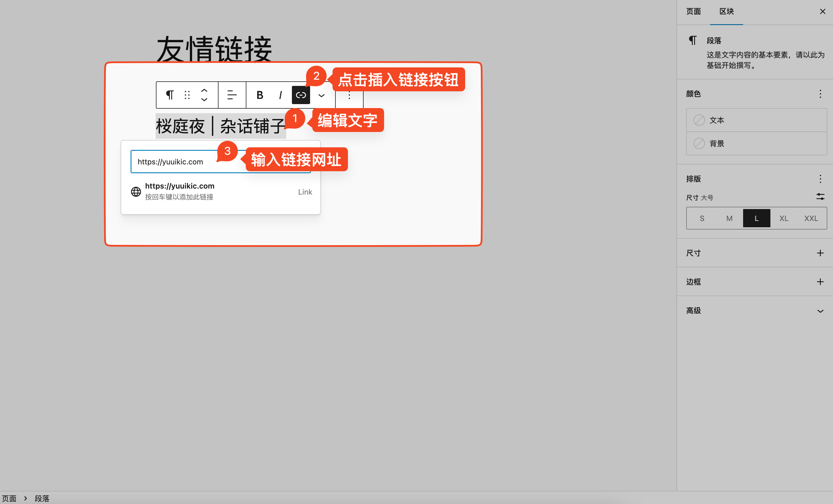Select font size XXL
Viewport: 833px width, 504px height.
coord(811,218)
